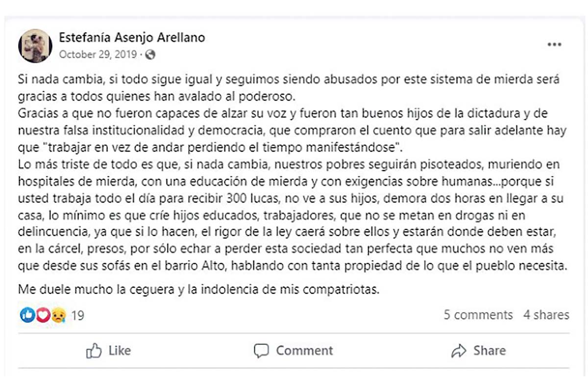This screenshot has height=392, width=588.
Task: Click the blue thumbs-up reaction icon
Action: (27, 315)
